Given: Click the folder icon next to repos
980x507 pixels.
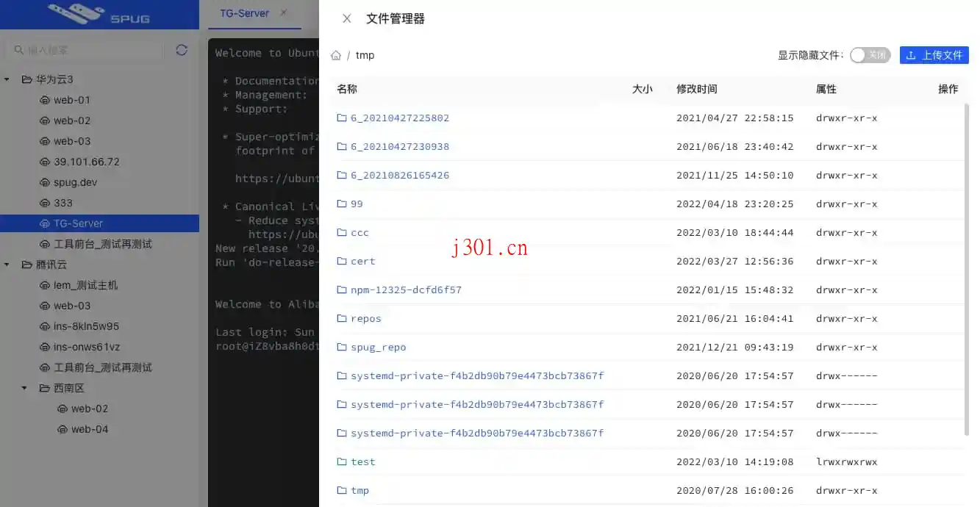Looking at the screenshot, I should [x=342, y=318].
